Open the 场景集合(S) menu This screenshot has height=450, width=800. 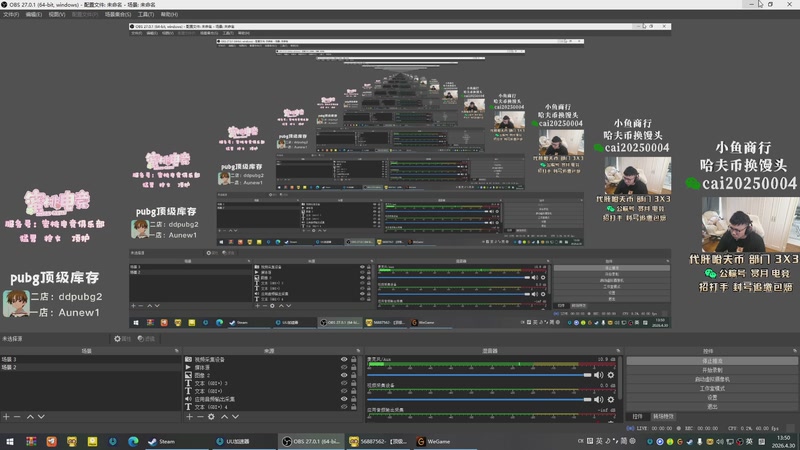pyautogui.click(x=118, y=14)
